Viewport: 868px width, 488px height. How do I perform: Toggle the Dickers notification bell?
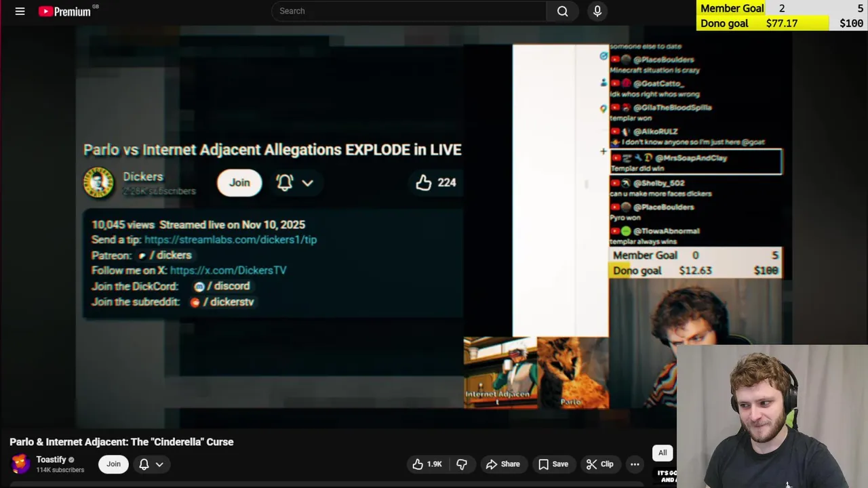285,182
